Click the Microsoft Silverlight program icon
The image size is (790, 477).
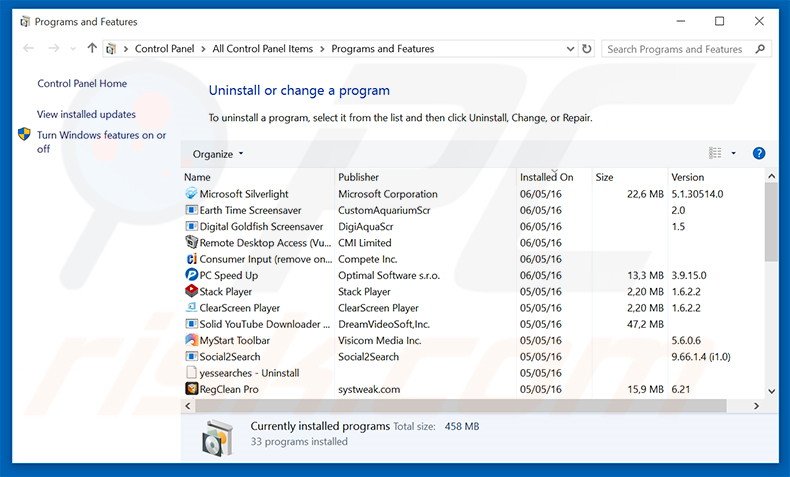pyautogui.click(x=191, y=193)
